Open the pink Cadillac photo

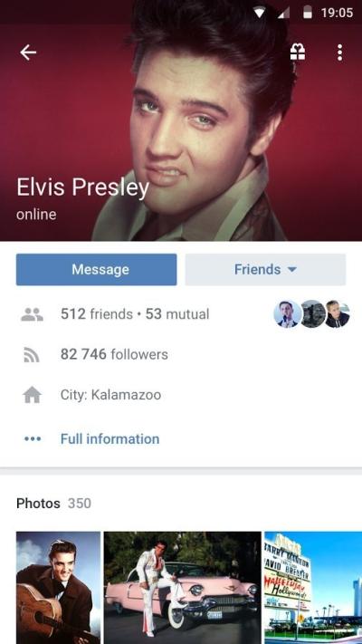[182, 588]
